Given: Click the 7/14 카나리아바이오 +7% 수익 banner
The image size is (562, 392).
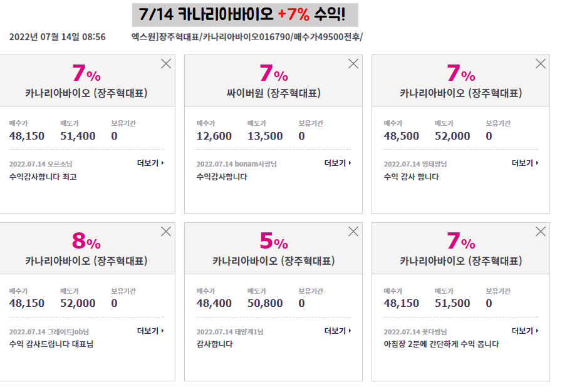Looking at the screenshot, I should tap(245, 15).
